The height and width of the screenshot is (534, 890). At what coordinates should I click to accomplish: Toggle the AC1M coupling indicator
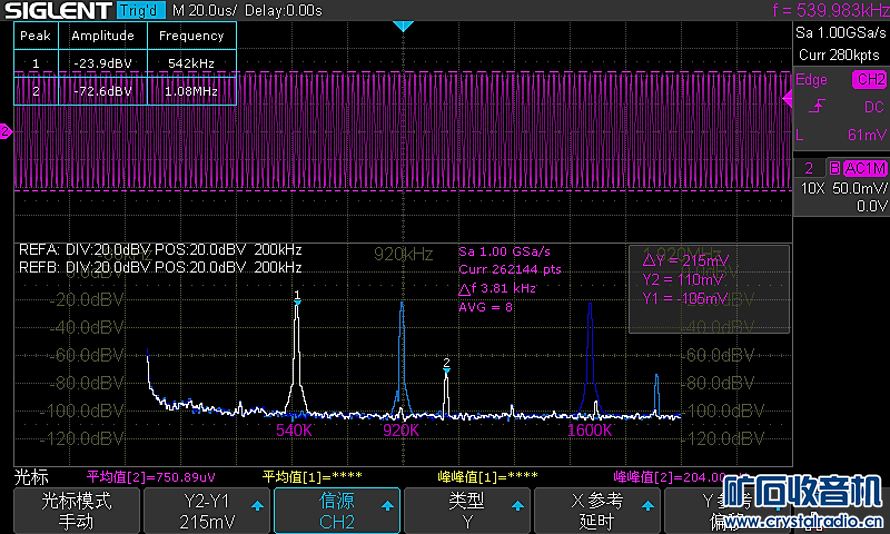tap(864, 167)
